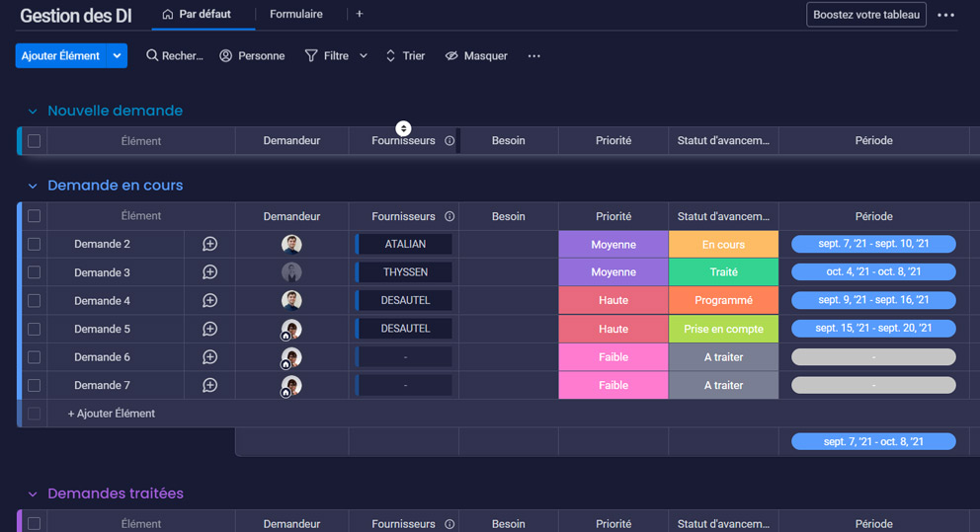Tick the checkbox for Demande 6
Screen dimensions: 980x532
[x=34, y=357]
